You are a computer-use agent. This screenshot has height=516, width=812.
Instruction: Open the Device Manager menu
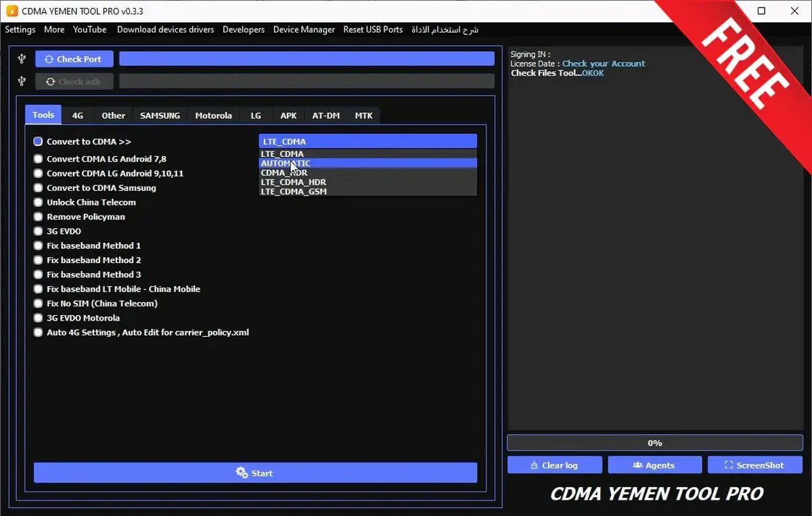304,30
